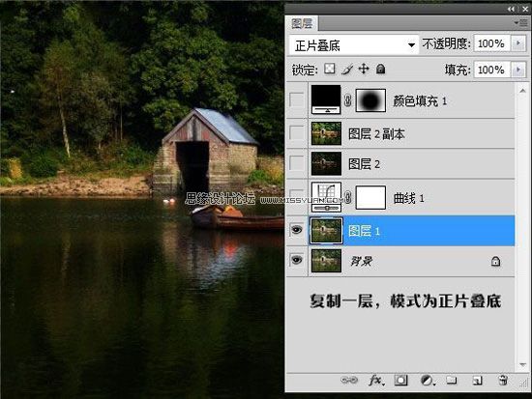Viewport: 532px width, 399px height.
Task: Click the 填充 100% value field
Action: (492, 70)
